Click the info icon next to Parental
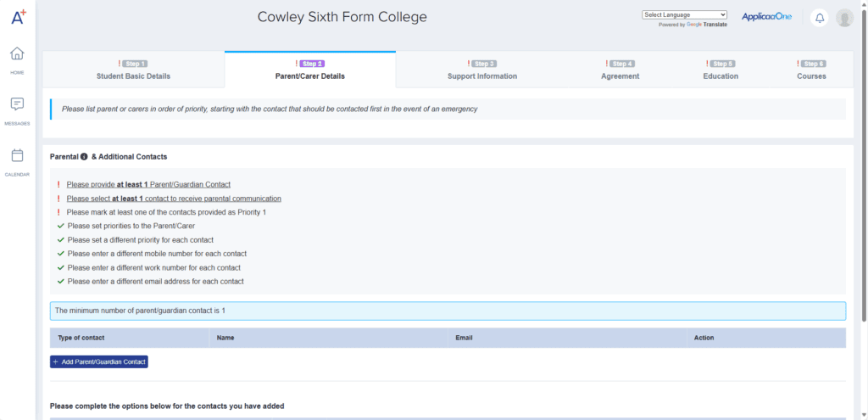The image size is (868, 420). coord(84,157)
